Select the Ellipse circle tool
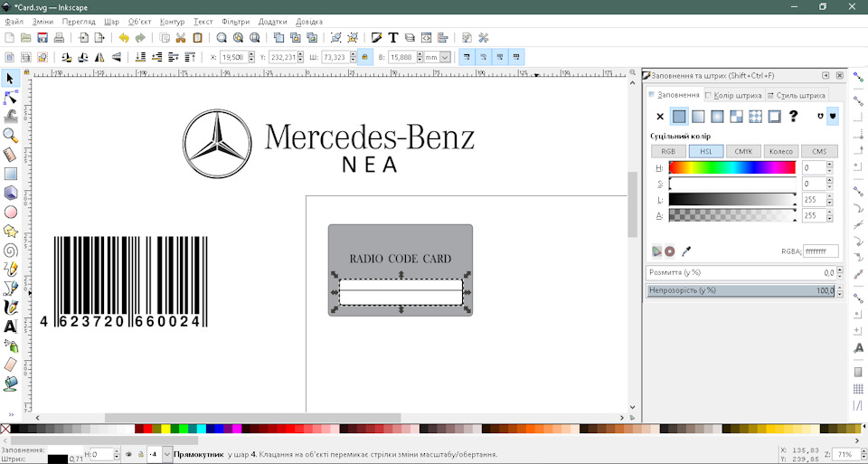This screenshot has height=464, width=868. [x=10, y=212]
